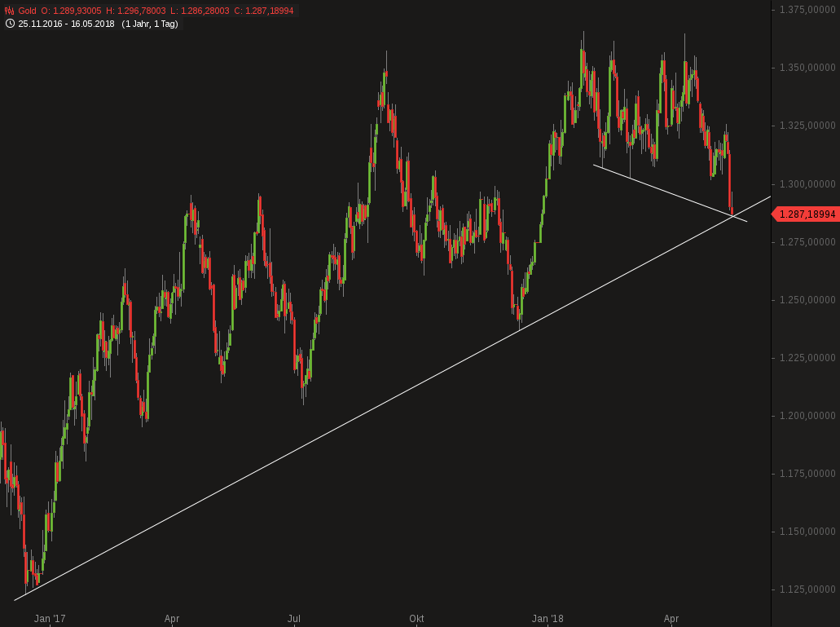Click the 1.225,00000 price axis label
840x627 pixels.
(x=807, y=357)
